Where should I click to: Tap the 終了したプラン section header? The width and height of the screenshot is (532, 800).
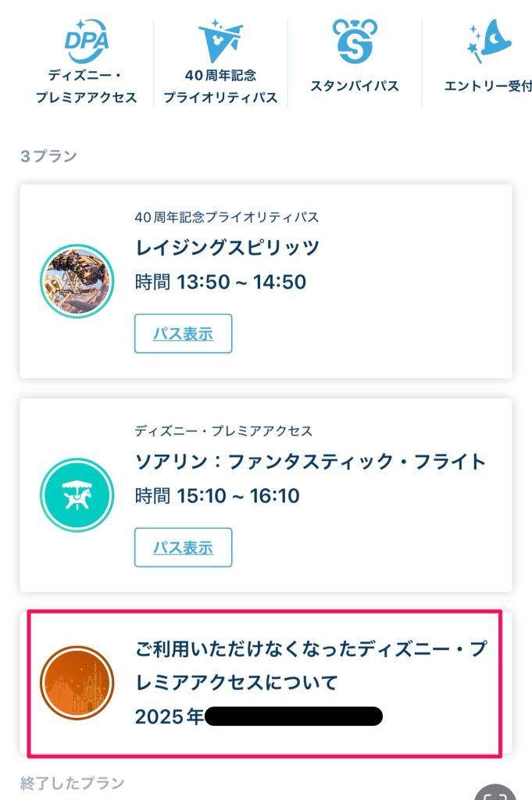coord(73,783)
